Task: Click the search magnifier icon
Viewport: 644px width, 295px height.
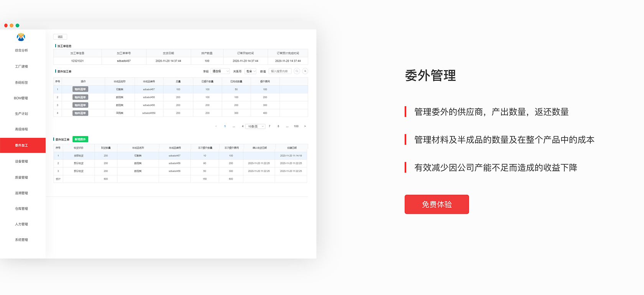Action: [297, 71]
